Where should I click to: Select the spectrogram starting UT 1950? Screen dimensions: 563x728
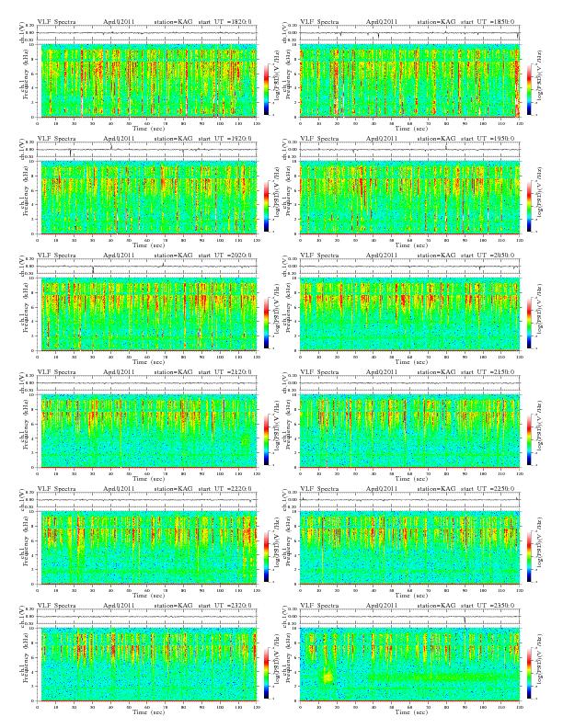click(x=409, y=198)
